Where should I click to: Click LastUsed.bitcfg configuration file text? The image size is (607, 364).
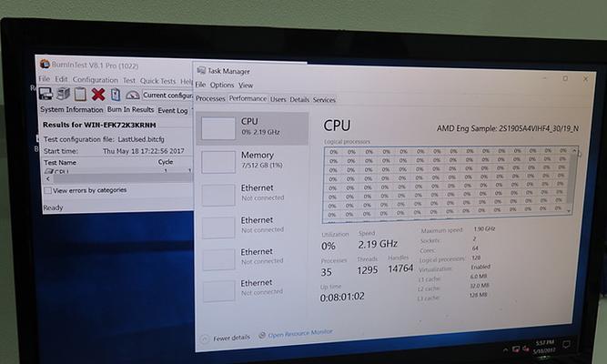[141, 139]
